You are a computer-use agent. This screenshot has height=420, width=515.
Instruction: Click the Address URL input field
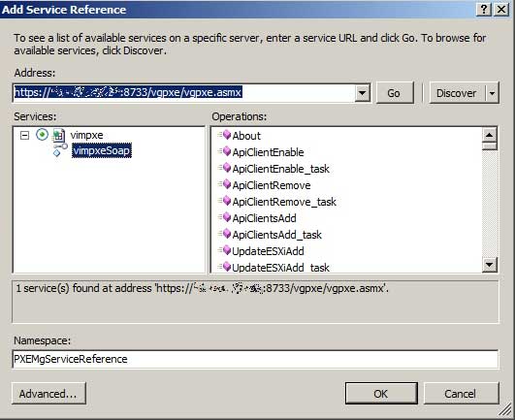[184, 93]
